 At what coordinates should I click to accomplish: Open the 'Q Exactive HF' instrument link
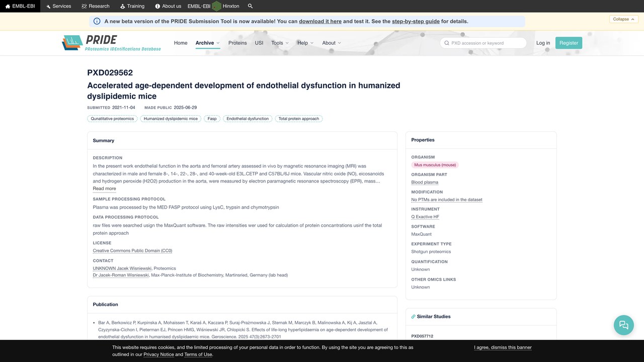click(x=425, y=217)
